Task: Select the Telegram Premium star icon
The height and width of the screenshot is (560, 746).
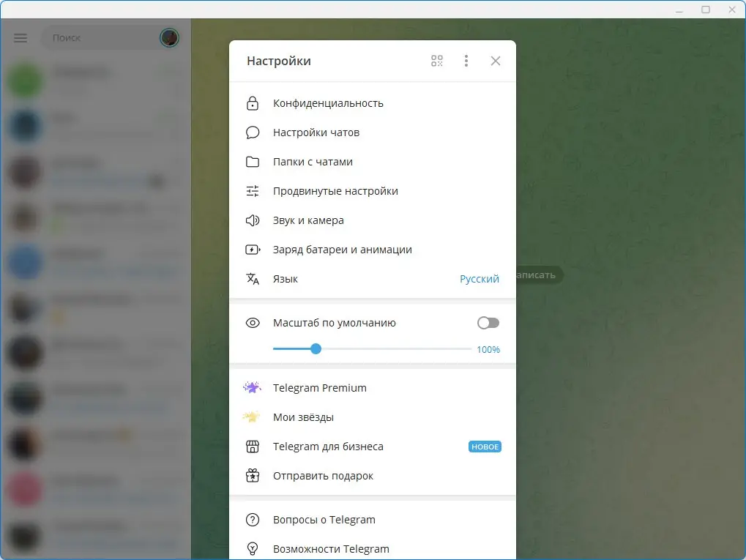Action: [253, 387]
